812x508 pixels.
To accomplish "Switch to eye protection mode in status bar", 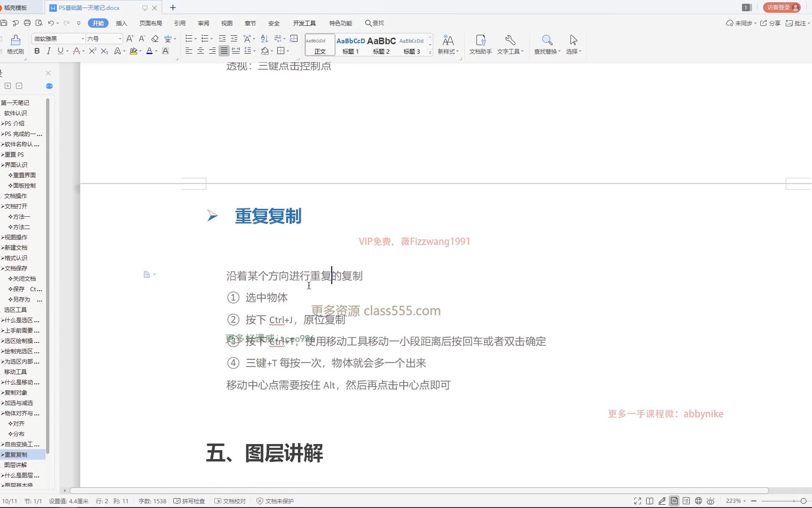I will pyautogui.click(x=711, y=501).
